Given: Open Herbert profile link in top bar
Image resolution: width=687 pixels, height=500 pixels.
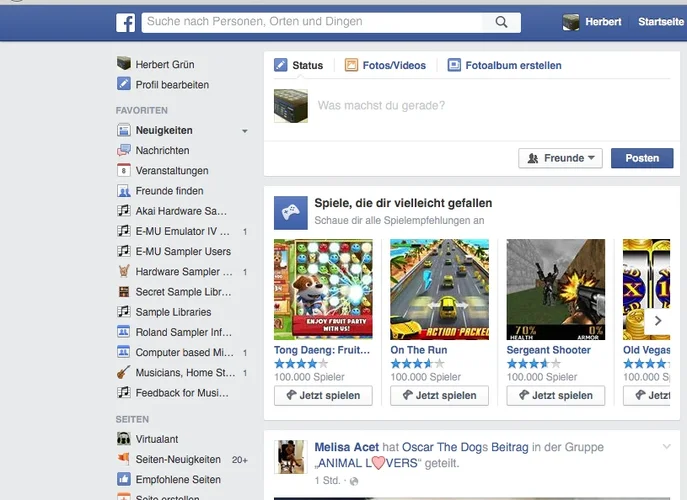Looking at the screenshot, I should click(603, 22).
